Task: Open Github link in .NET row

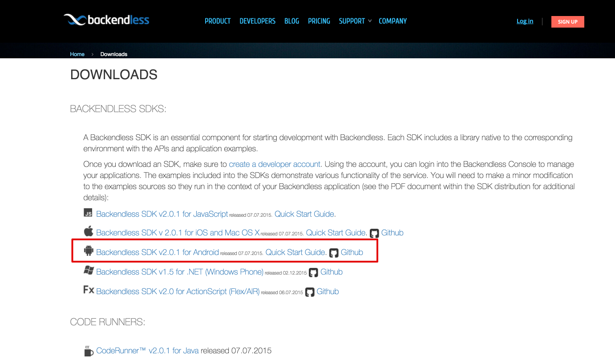Action: pyautogui.click(x=332, y=272)
